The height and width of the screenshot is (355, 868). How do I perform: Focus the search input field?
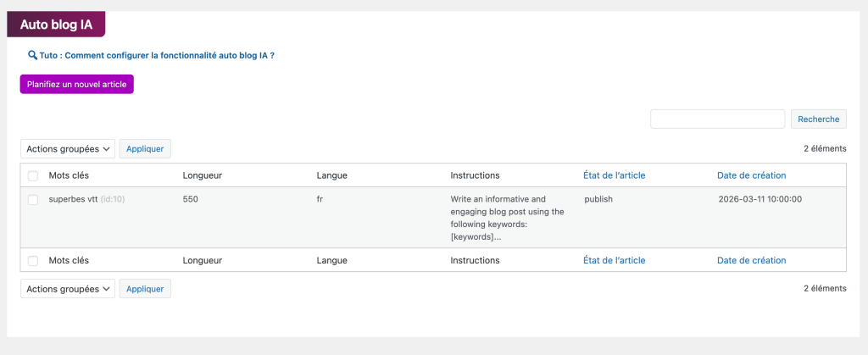coord(717,119)
